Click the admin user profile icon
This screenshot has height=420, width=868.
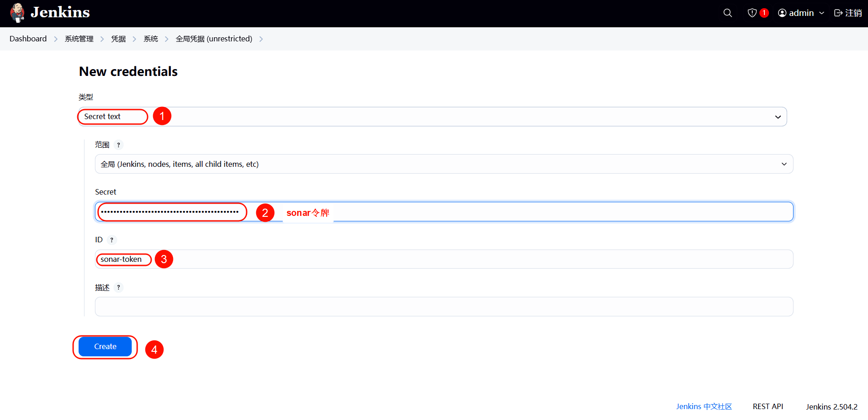[782, 13]
